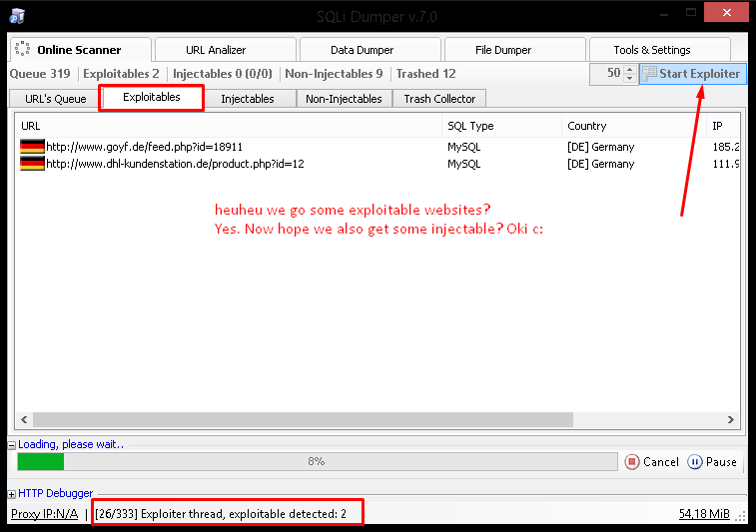Open the Trash Collector sub-tab
Image resolution: width=756 pixels, height=532 pixels.
point(439,99)
